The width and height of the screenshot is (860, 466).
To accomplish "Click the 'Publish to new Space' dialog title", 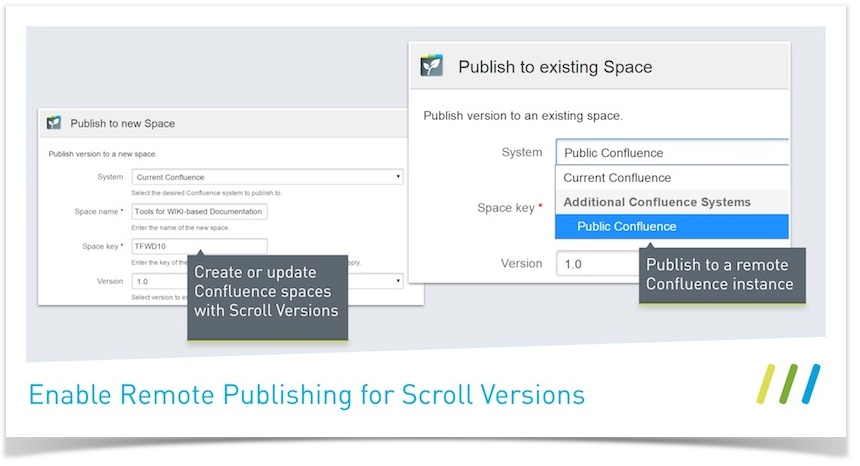I will coord(123,123).
